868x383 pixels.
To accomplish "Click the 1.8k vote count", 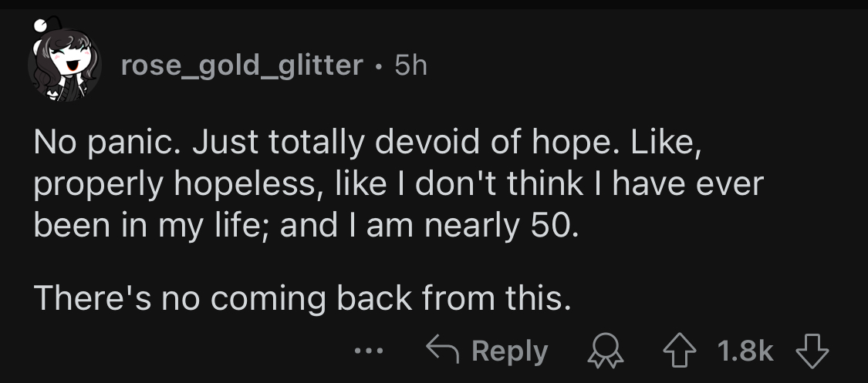I will coord(745,351).
